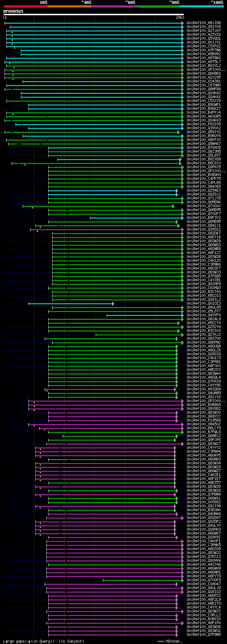Open hit UniRef100_Q2TJ67
The height and width of the screenshot is (644, 227).
pos(204,31)
